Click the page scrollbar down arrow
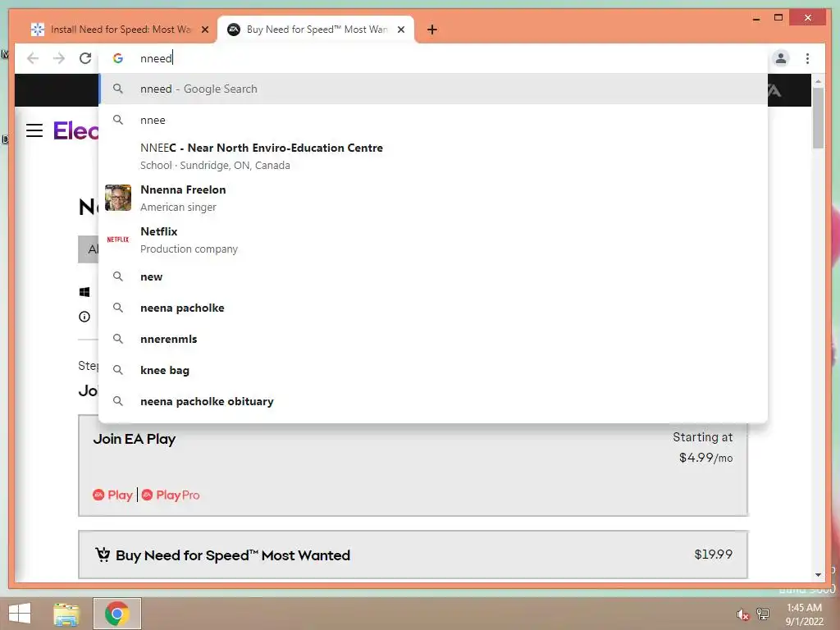 click(x=818, y=575)
